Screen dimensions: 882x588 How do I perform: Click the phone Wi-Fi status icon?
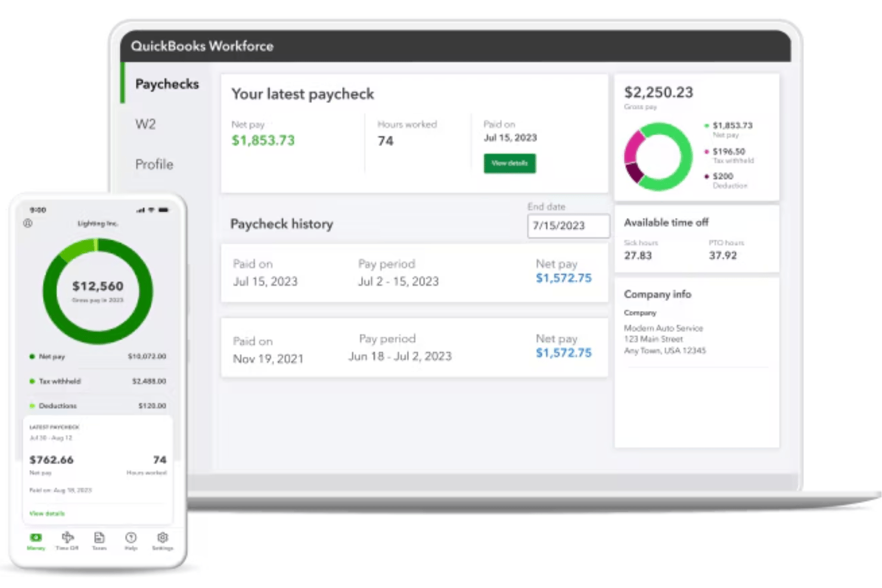pyautogui.click(x=151, y=210)
